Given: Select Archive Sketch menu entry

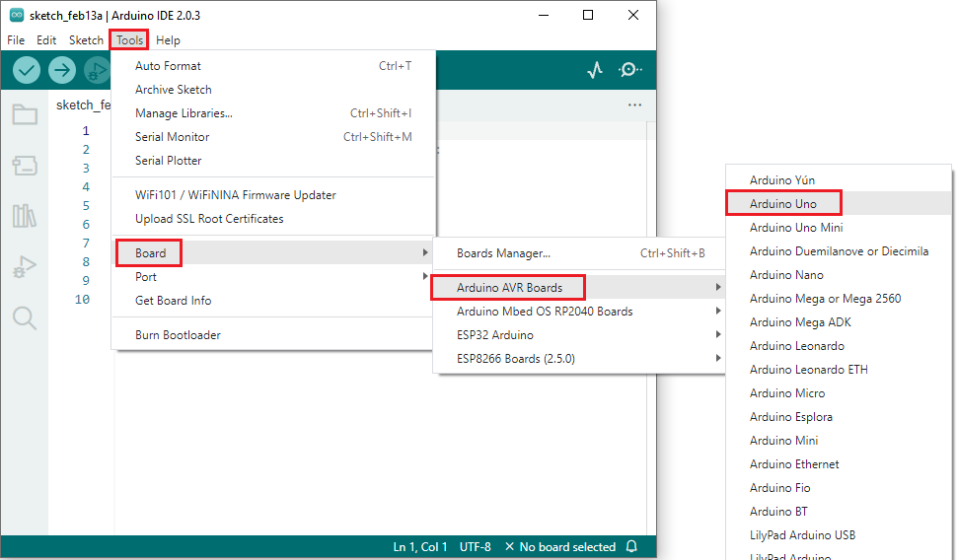Looking at the screenshot, I should point(273,90).
